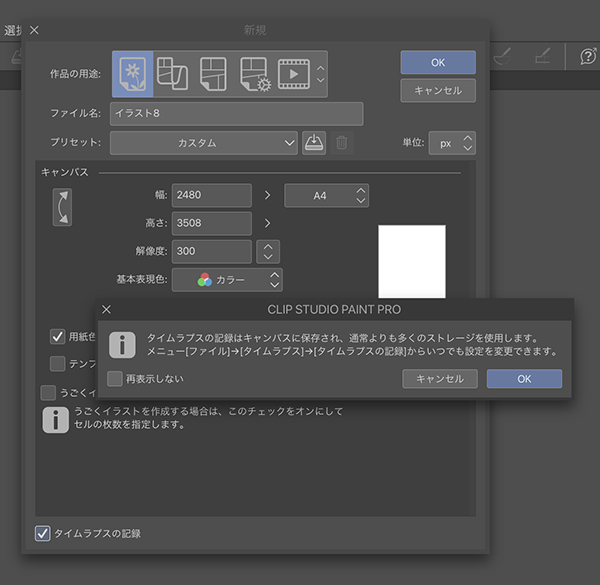
Task: Click the info icon beside うごくイラスト hint
Action: pyautogui.click(x=55, y=420)
